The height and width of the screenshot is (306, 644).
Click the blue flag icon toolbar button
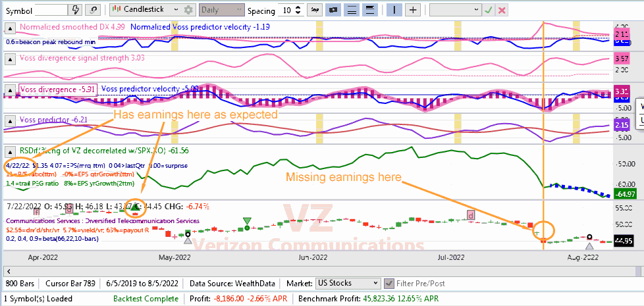(x=333, y=9)
